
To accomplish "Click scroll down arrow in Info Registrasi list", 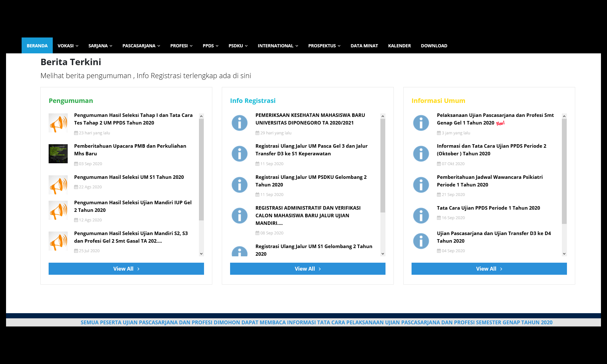I will click(383, 254).
